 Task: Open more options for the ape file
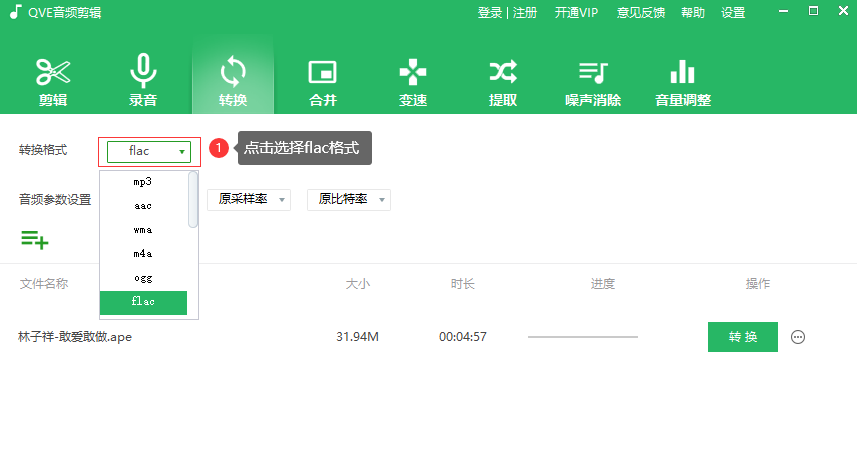[798, 337]
